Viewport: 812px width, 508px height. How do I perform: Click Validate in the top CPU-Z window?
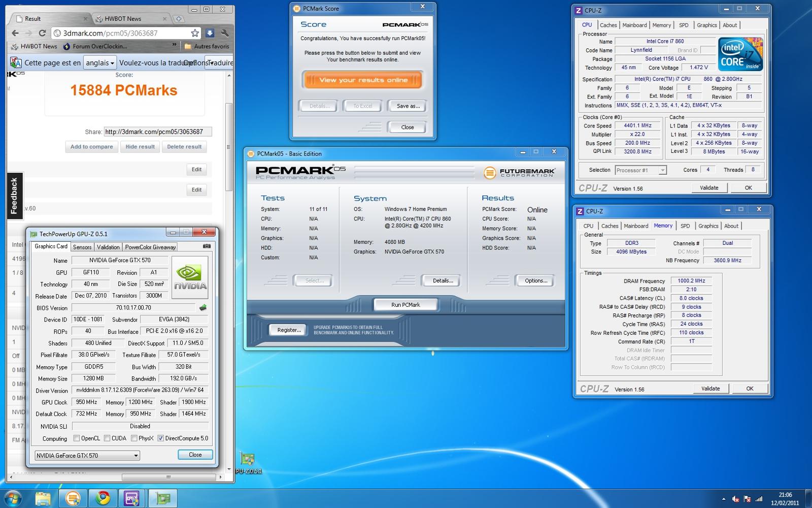(x=709, y=187)
